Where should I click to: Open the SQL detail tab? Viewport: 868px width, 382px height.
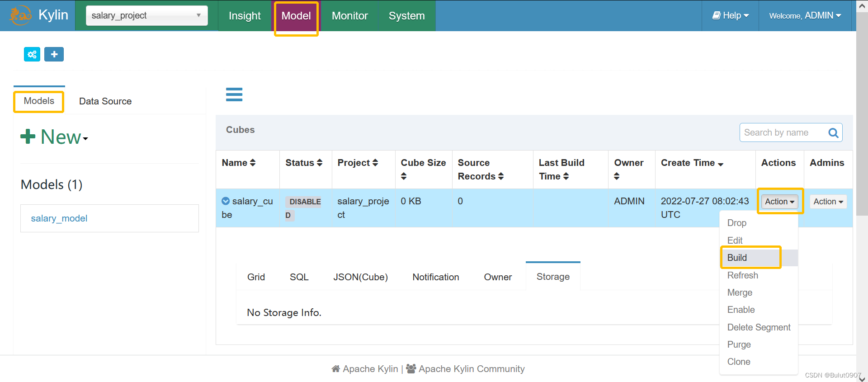point(299,277)
